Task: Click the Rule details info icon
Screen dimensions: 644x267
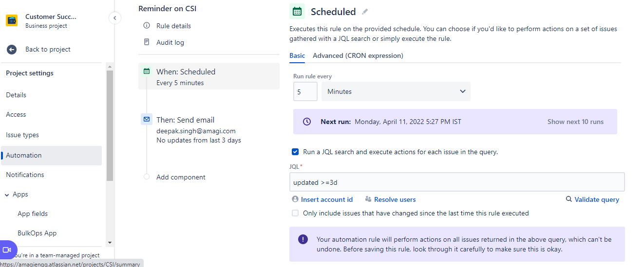Action: (147, 26)
